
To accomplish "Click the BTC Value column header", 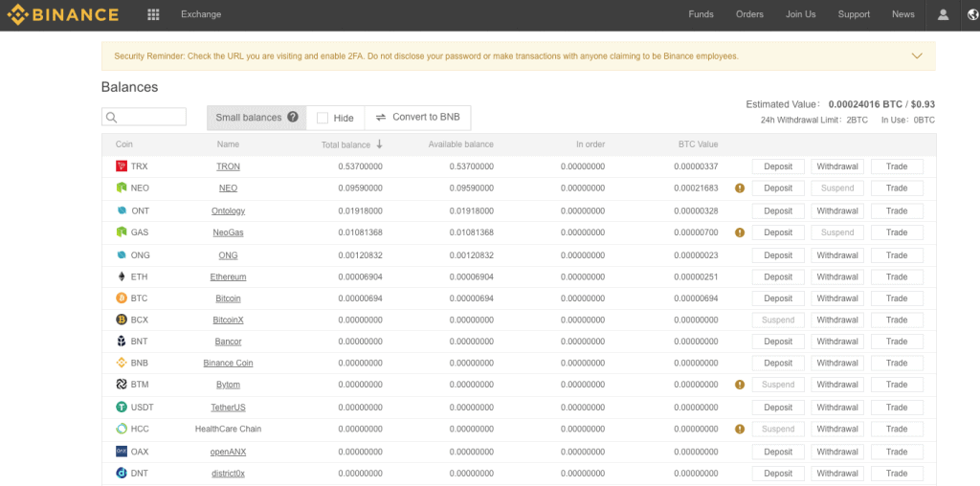I will [x=698, y=144].
